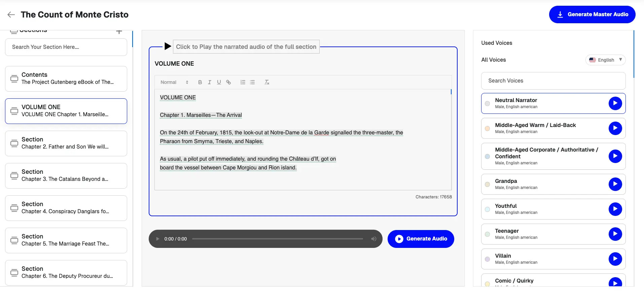The height and width of the screenshot is (291, 644).
Task: Open the Contents section in the sidebar
Action: [x=66, y=78]
